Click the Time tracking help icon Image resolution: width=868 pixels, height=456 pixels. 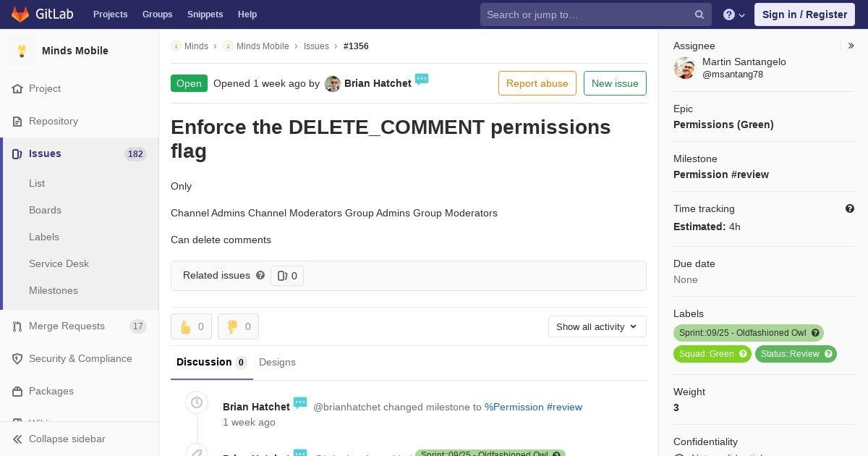click(x=850, y=208)
